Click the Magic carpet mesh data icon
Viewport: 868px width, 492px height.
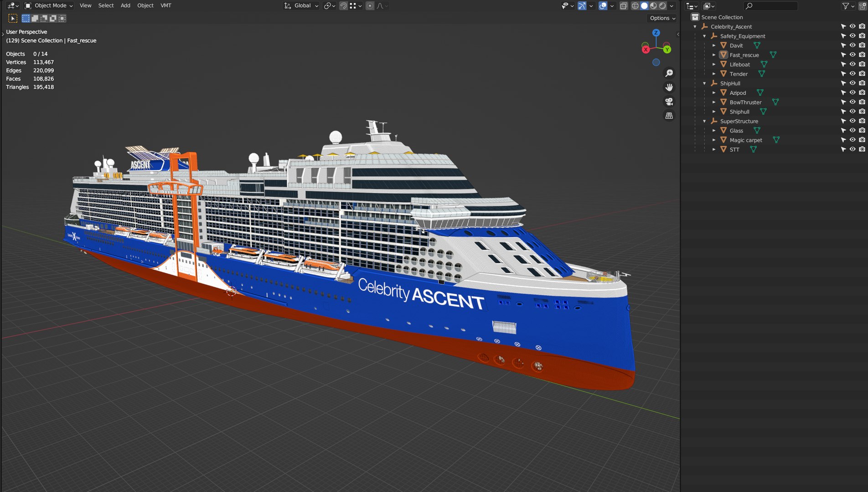776,140
